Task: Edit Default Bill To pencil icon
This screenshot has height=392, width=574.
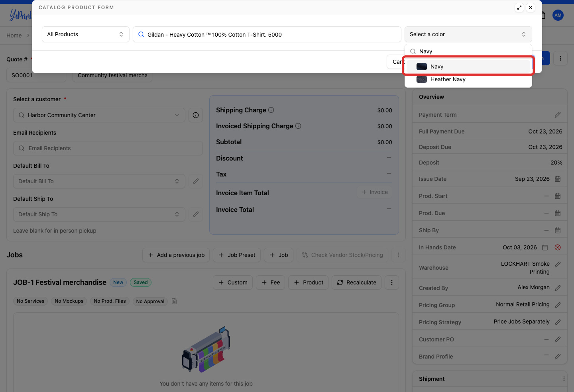Action: click(x=196, y=181)
